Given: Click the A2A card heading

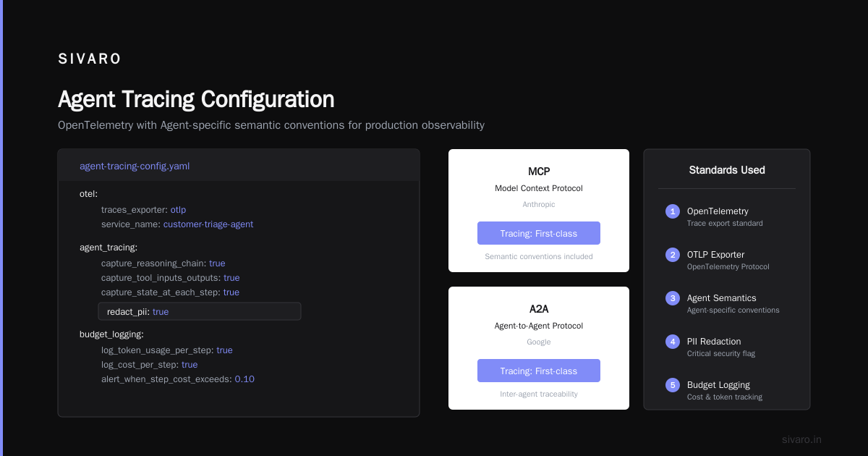Looking at the screenshot, I should (539, 309).
